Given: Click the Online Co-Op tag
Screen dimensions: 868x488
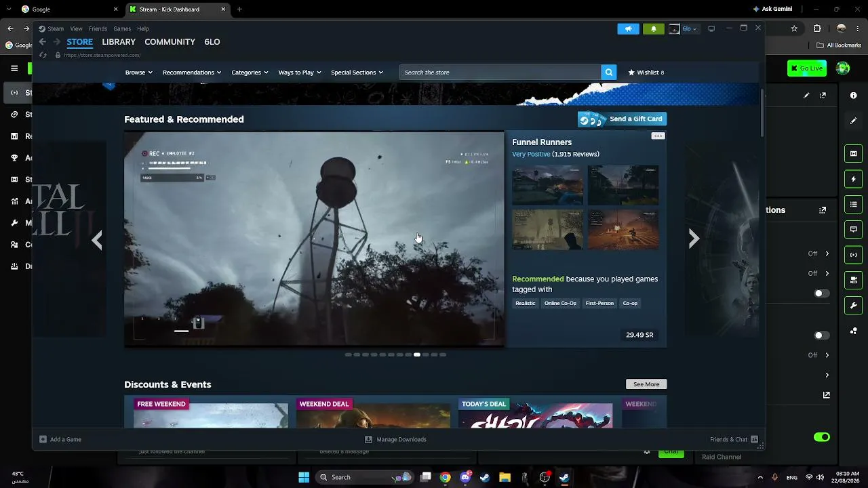Looking at the screenshot, I should [x=560, y=304].
